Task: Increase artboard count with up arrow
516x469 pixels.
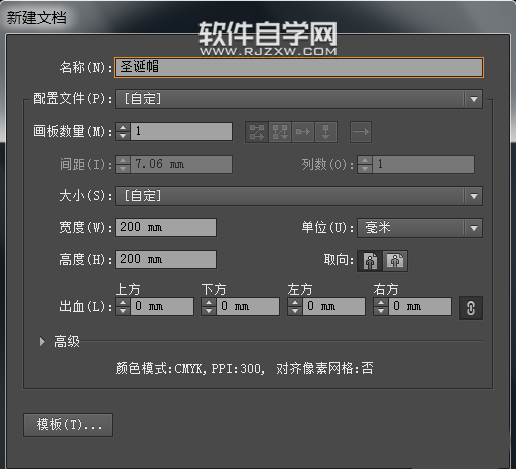Action: pos(123,127)
